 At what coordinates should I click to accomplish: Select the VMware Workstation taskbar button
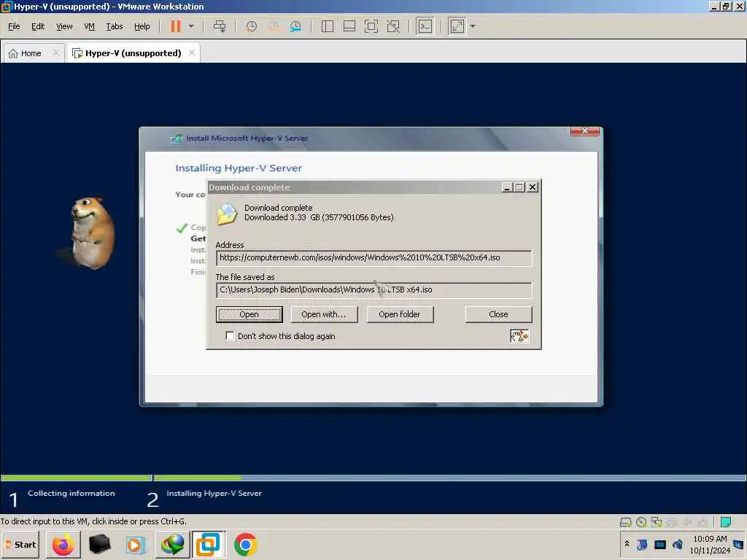208,544
